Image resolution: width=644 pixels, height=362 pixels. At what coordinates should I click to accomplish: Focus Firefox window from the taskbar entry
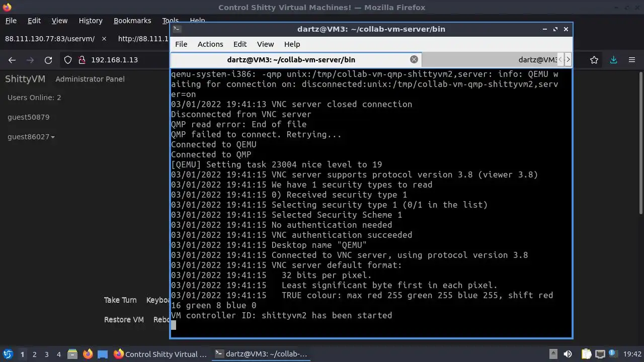click(x=160, y=354)
